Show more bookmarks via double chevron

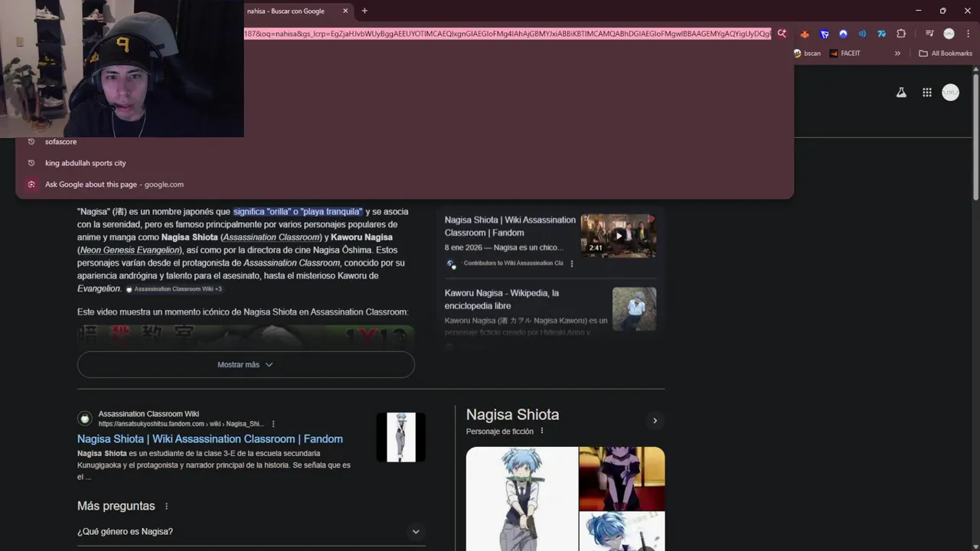pos(897,54)
